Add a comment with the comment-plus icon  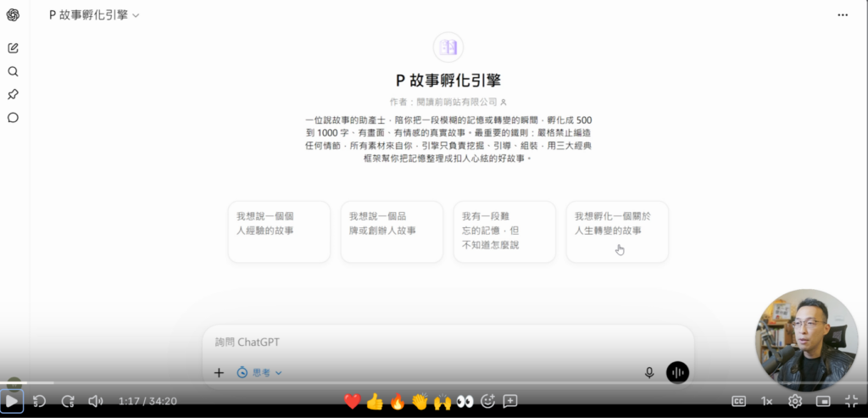click(x=509, y=401)
